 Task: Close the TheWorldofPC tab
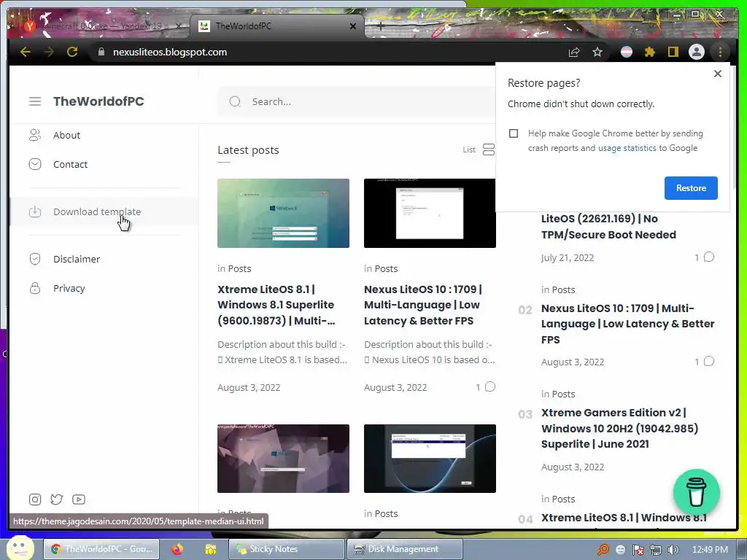pos(353,26)
